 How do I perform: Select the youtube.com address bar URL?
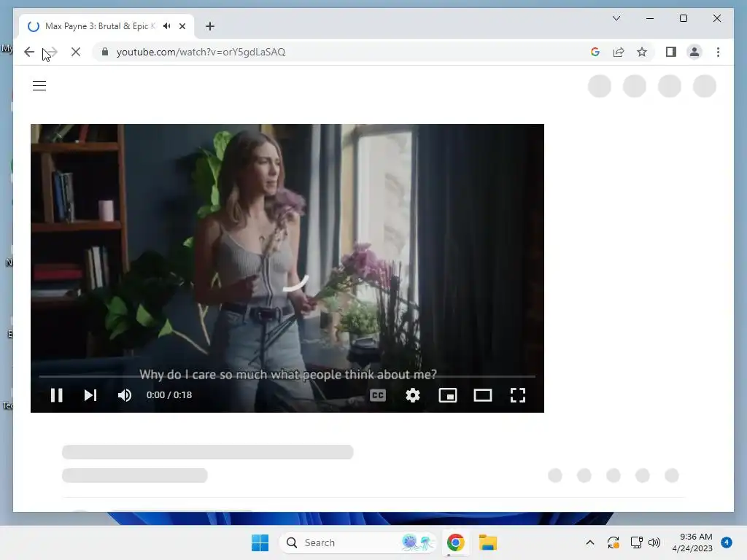point(201,52)
